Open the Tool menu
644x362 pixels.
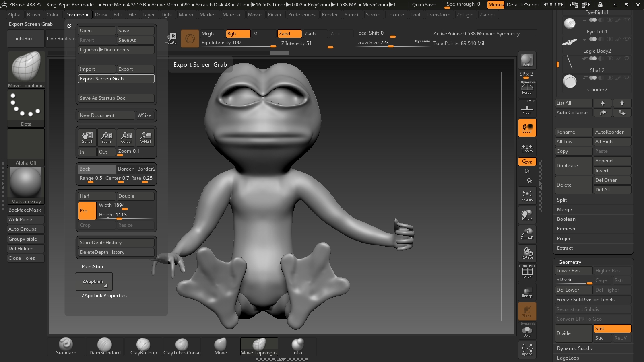tap(415, 15)
